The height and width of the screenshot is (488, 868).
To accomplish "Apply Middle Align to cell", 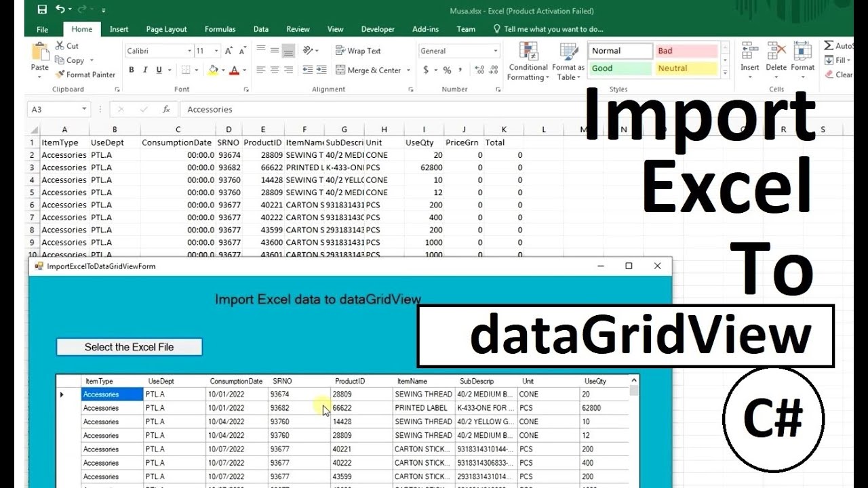I will (x=275, y=51).
